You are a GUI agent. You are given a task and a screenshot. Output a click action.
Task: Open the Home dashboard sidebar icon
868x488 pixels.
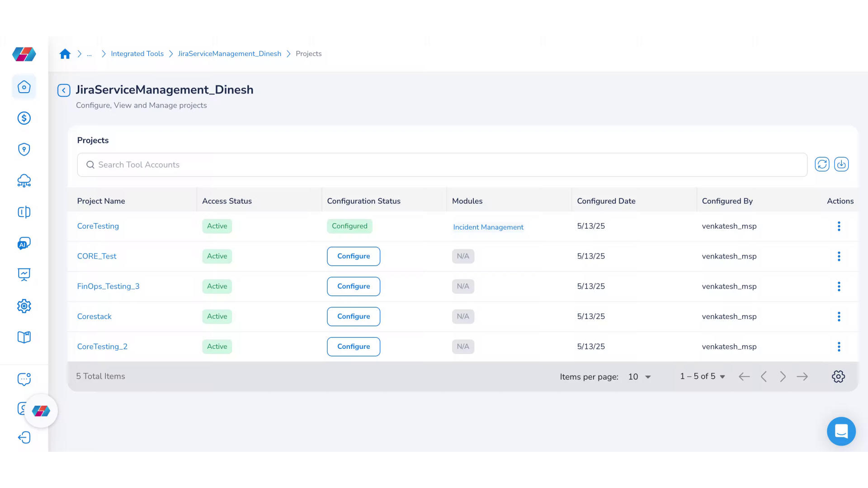[24, 87]
